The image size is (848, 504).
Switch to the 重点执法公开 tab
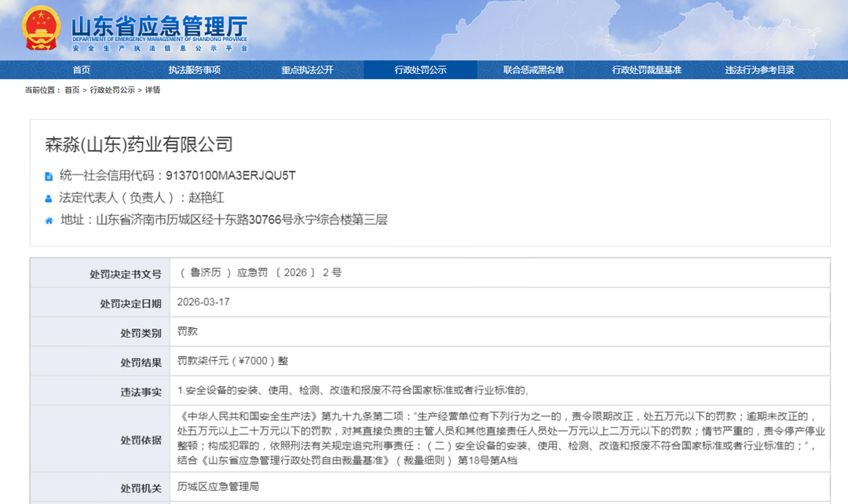pos(307,70)
